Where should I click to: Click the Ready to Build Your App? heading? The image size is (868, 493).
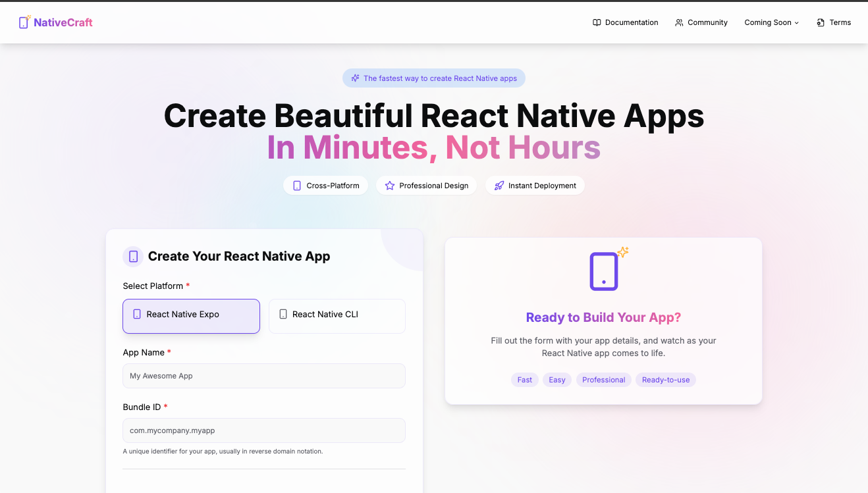tap(603, 317)
